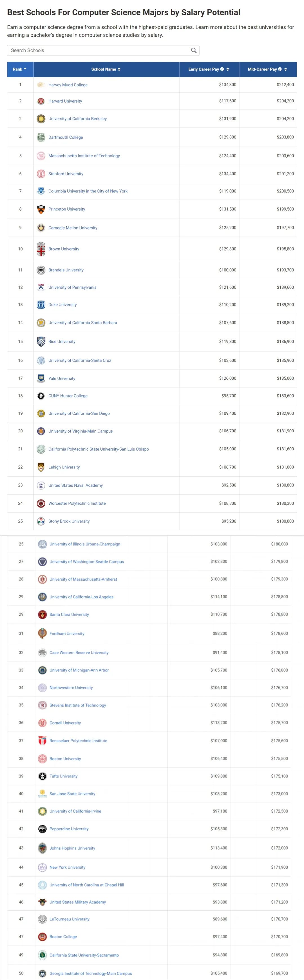Click the Harvard University crest logo
Viewport: 304px width, 980px height.
[x=41, y=101]
